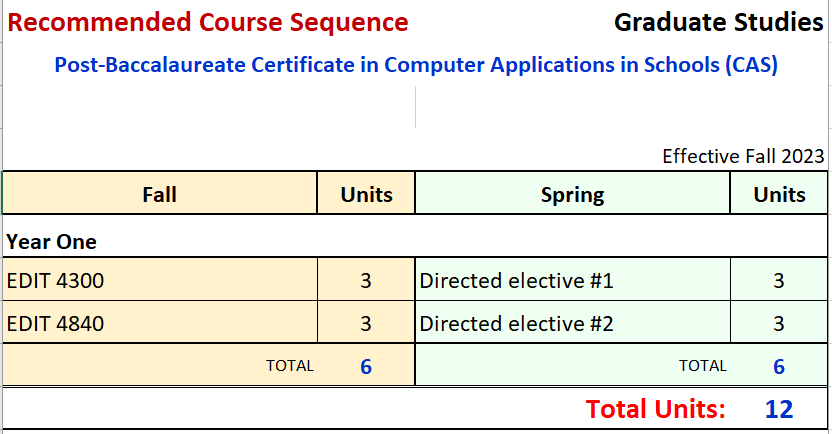Image resolution: width=832 pixels, height=434 pixels.
Task: Click the Units header beside Spring
Action: [779, 194]
